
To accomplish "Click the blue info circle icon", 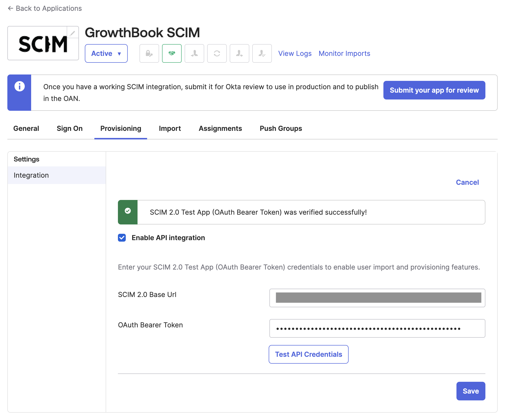I will click(x=20, y=86).
